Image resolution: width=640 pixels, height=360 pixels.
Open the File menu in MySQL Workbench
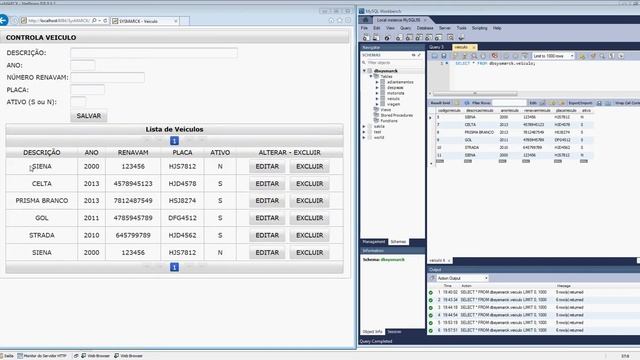[364, 28]
